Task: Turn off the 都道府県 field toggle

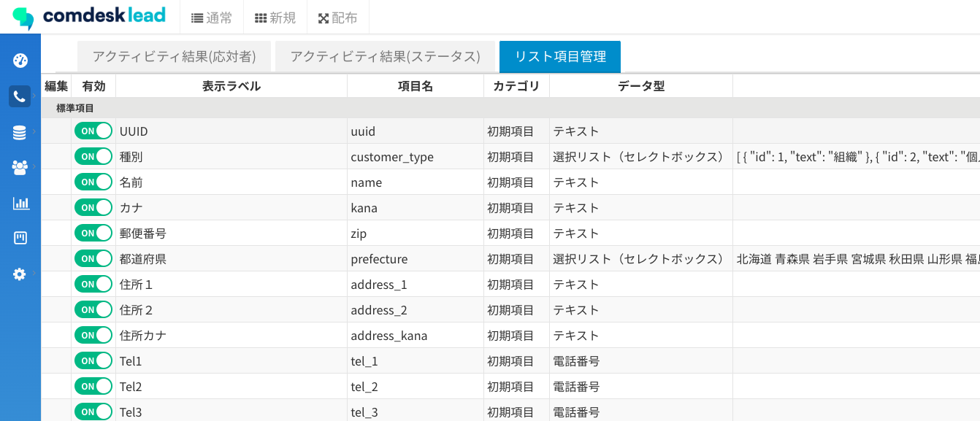Action: point(93,259)
